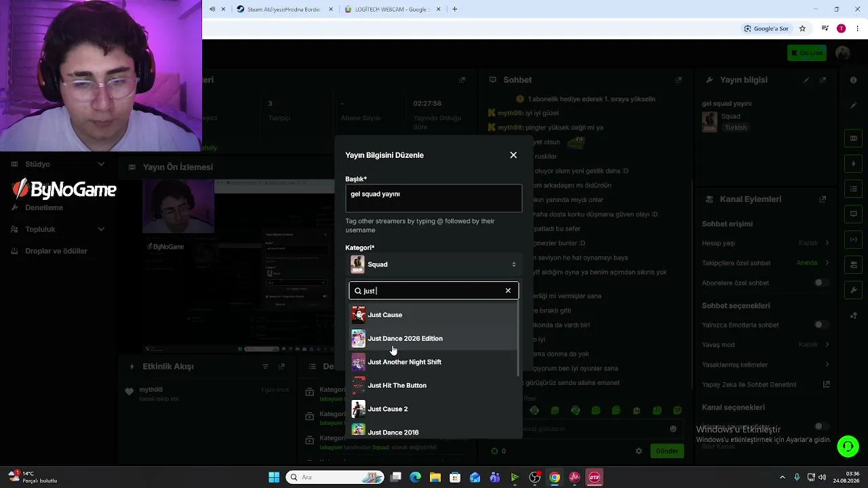Screen dimensions: 868x488
Task: Open Droplar ve ödüller page
Action: [56, 251]
